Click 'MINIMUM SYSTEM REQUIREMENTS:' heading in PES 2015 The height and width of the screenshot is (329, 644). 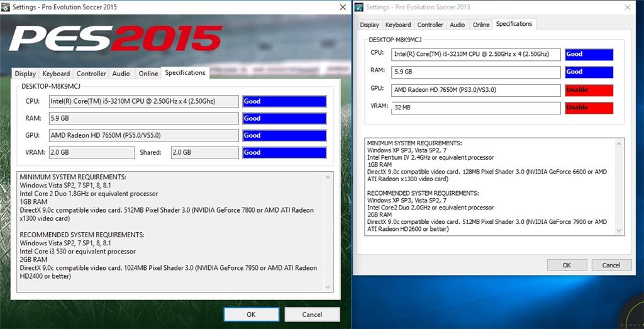[x=73, y=177]
